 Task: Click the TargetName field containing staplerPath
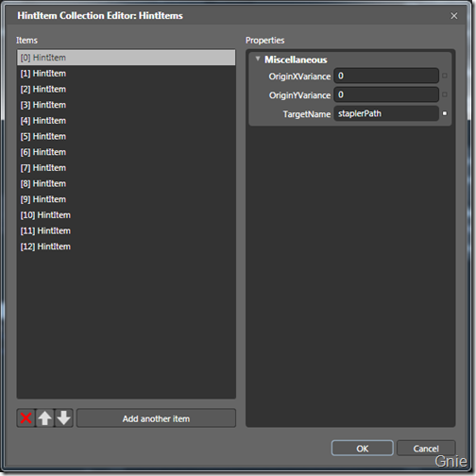386,113
